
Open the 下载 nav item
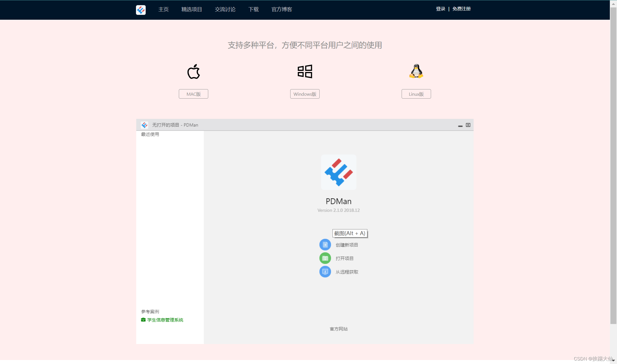click(253, 9)
